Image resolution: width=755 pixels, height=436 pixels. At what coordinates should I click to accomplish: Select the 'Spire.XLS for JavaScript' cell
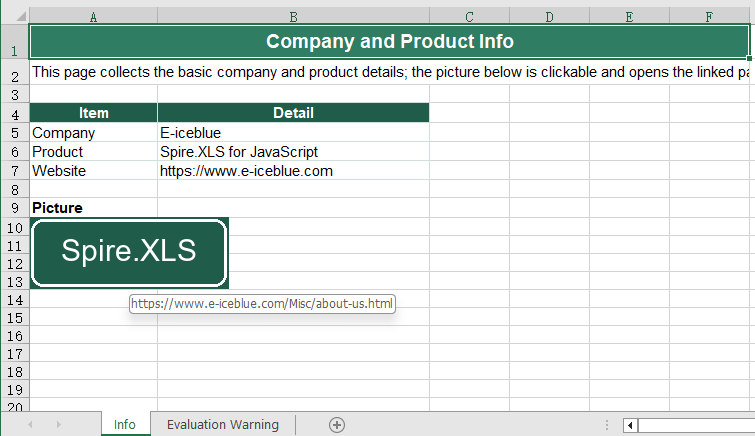pos(293,151)
